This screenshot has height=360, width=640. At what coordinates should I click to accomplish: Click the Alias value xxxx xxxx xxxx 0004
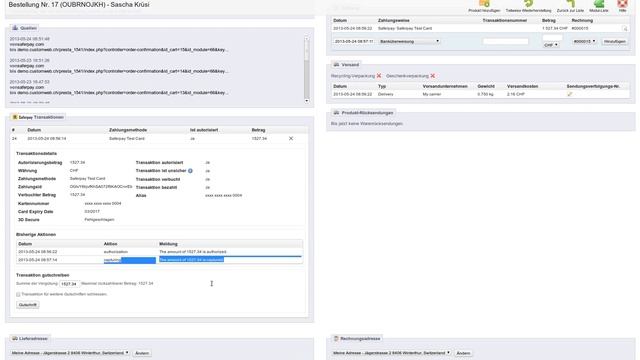point(224,196)
